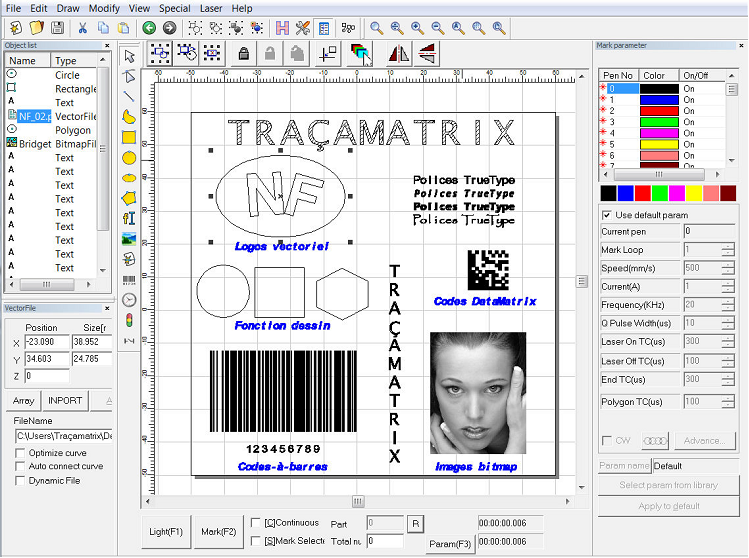Screen dimensions: 749x558
Task: Click the gray Redo arrow icon
Action: (170, 28)
